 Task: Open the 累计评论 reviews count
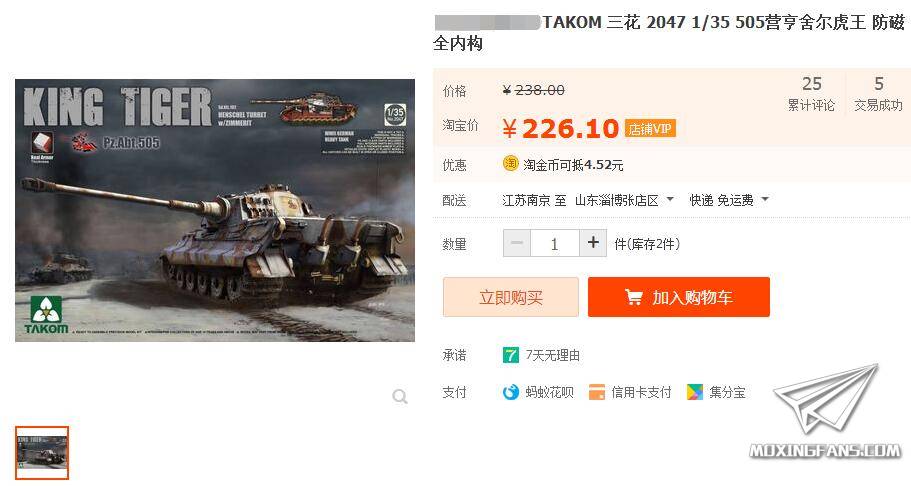click(811, 94)
